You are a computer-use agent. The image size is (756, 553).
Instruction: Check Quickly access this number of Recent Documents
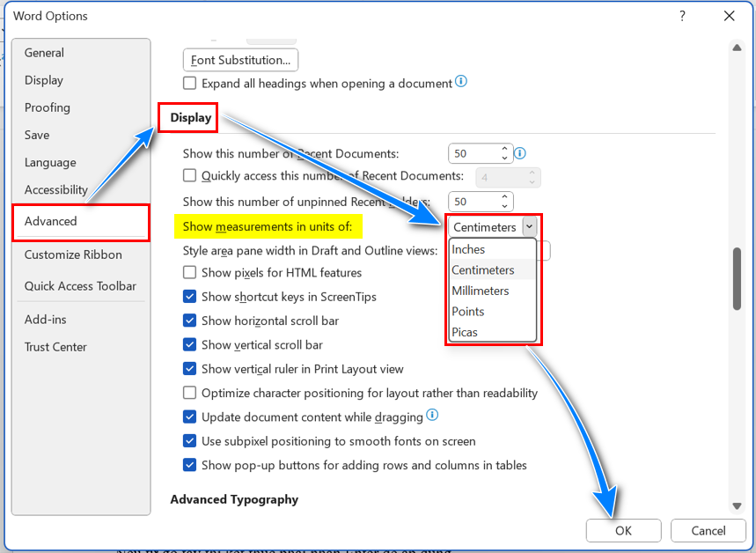189,175
